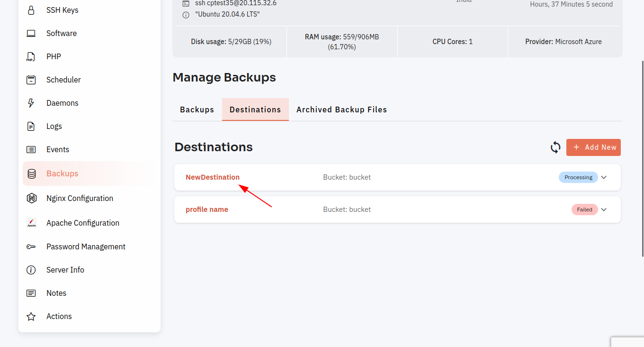Open the NewDestination link
The height and width of the screenshot is (347, 644).
[213, 177]
